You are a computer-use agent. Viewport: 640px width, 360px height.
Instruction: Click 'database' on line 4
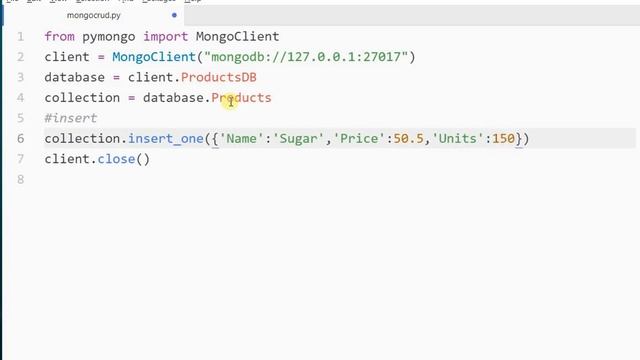coord(173,98)
